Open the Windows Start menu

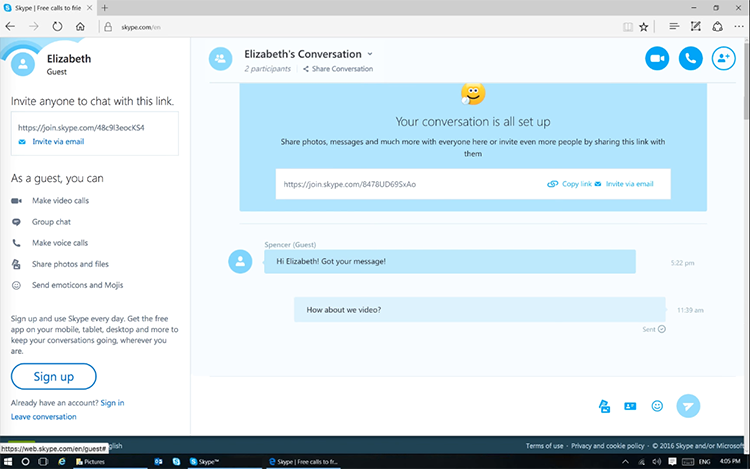[x=8, y=462]
